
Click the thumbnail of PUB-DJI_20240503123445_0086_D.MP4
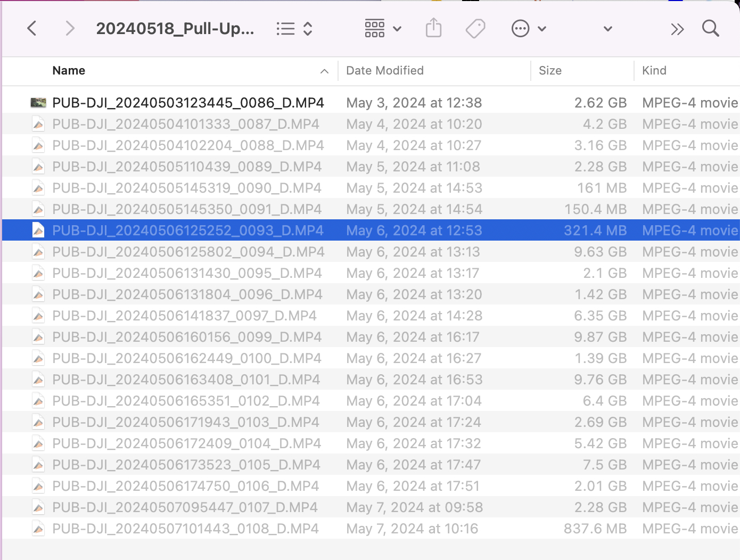(38, 102)
